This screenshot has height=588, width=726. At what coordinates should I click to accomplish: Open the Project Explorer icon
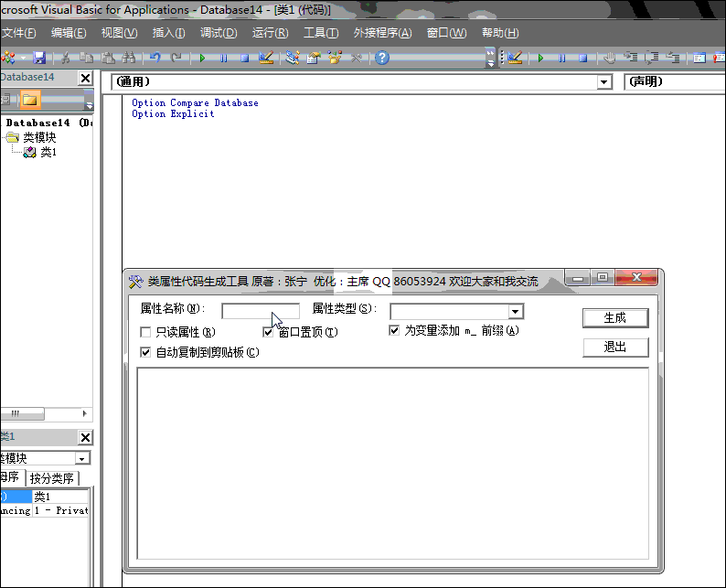point(293,58)
